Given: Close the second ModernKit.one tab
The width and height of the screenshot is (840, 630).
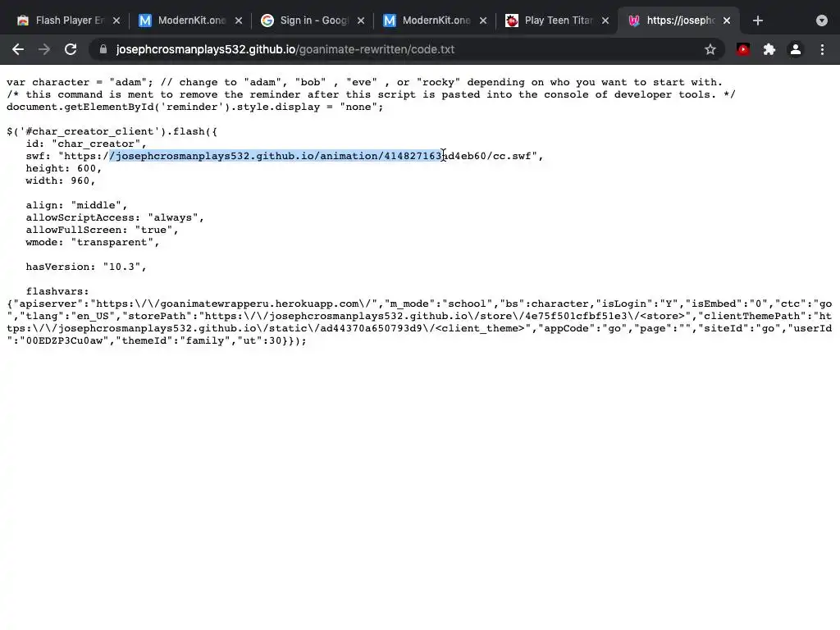Looking at the screenshot, I should point(482,21).
